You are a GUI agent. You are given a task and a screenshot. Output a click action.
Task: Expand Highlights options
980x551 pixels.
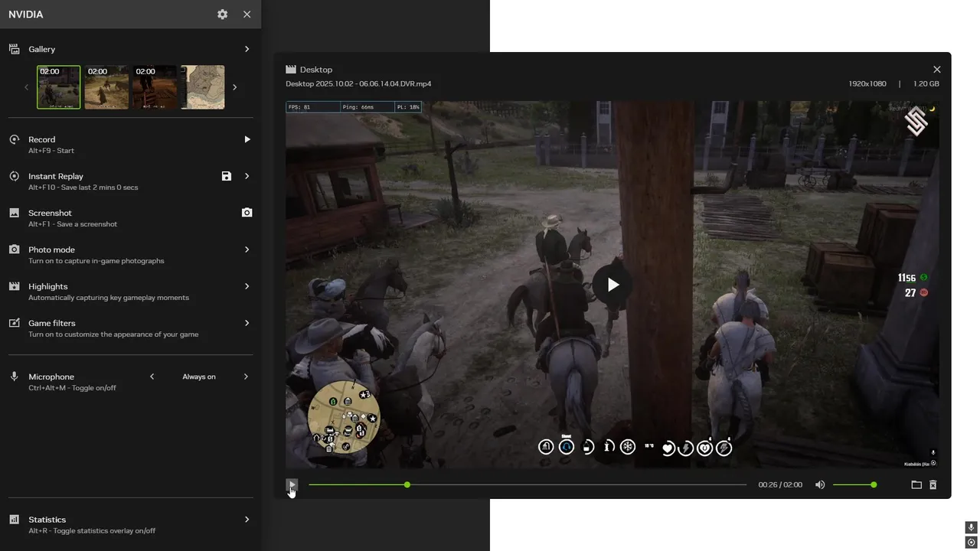pos(247,286)
